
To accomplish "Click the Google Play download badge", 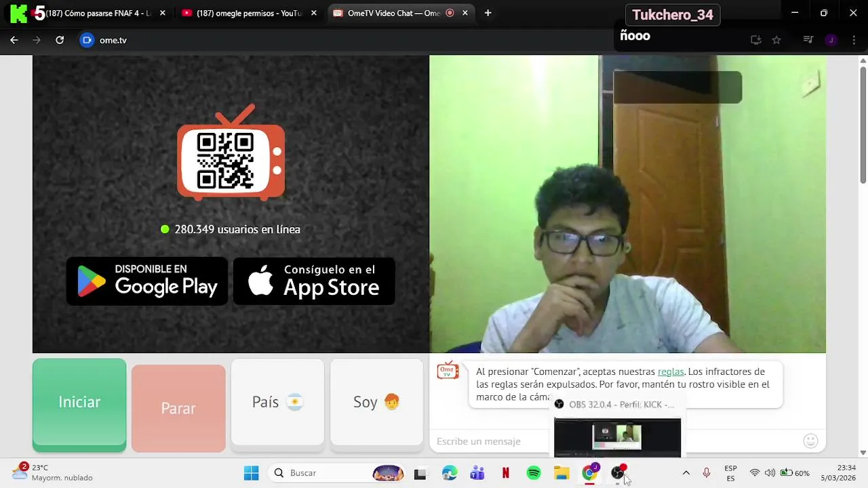I will click(147, 281).
